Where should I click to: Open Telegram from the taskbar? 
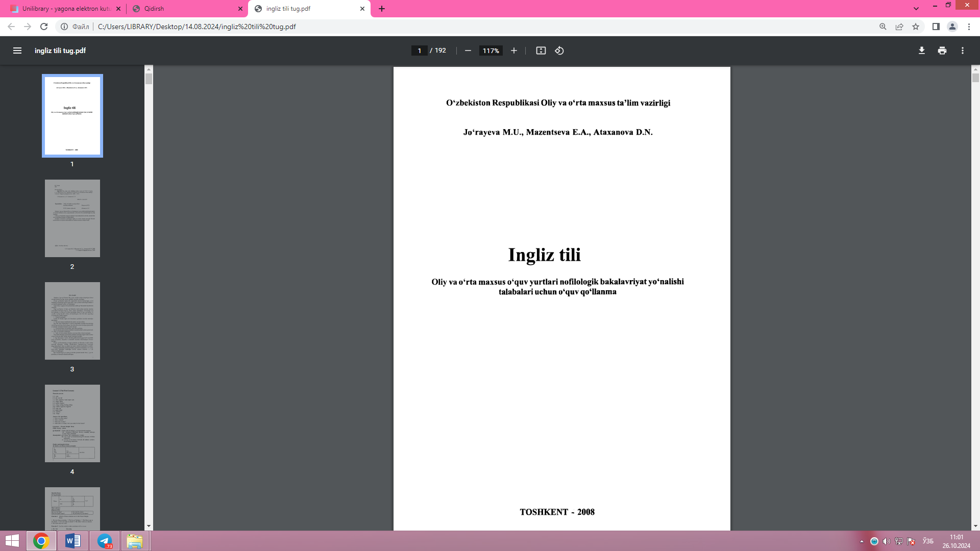[x=105, y=541]
